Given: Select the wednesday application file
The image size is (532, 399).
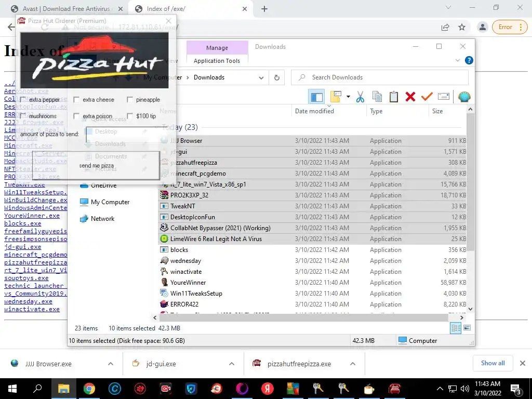Looking at the screenshot, I should point(312,261).
